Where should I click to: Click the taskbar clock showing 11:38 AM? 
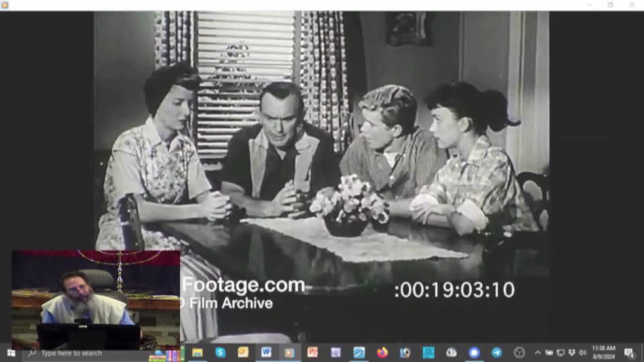(x=603, y=353)
